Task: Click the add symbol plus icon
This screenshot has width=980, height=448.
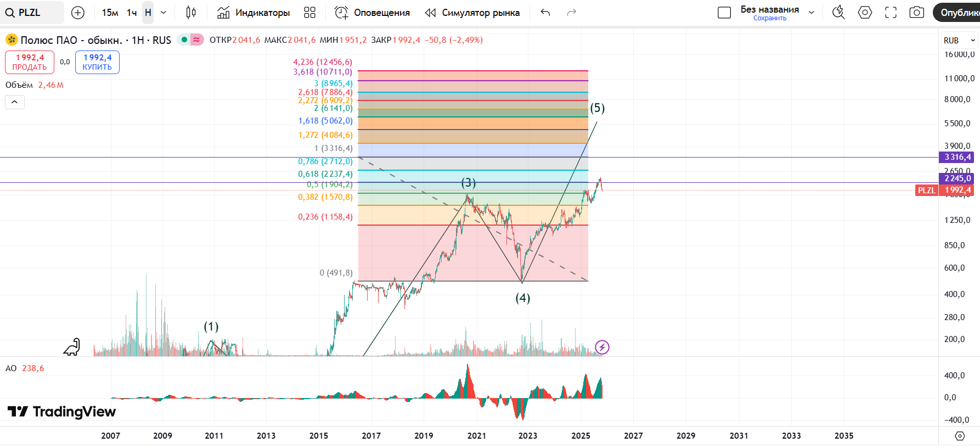Action: 78,13
